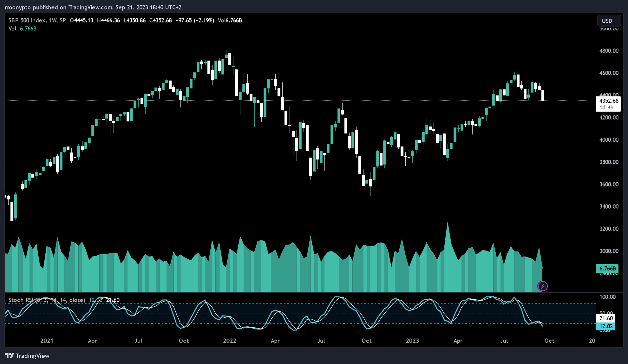Screen dimensions: 628x364
Task: Click the Vol 6.766B indicator label
Action: pyautogui.click(x=23, y=29)
